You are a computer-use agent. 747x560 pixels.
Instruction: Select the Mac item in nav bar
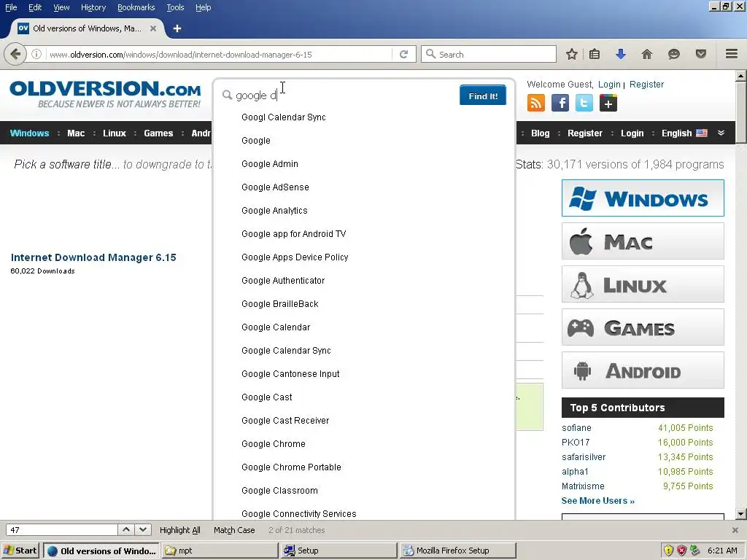coord(76,133)
